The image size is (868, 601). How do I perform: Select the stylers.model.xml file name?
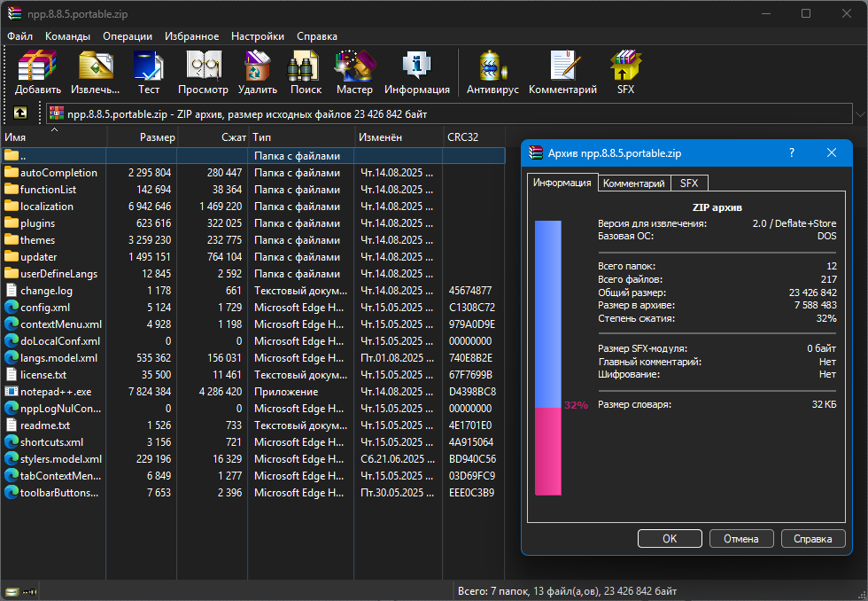click(61, 458)
